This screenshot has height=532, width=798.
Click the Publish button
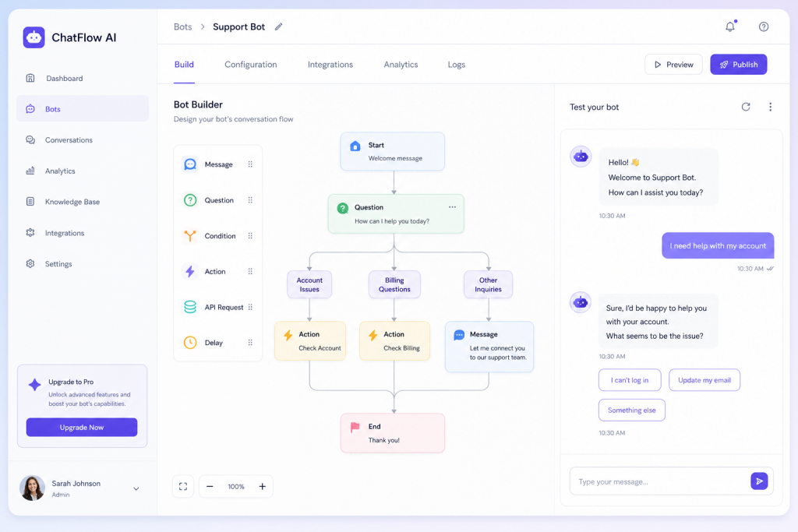tap(739, 65)
